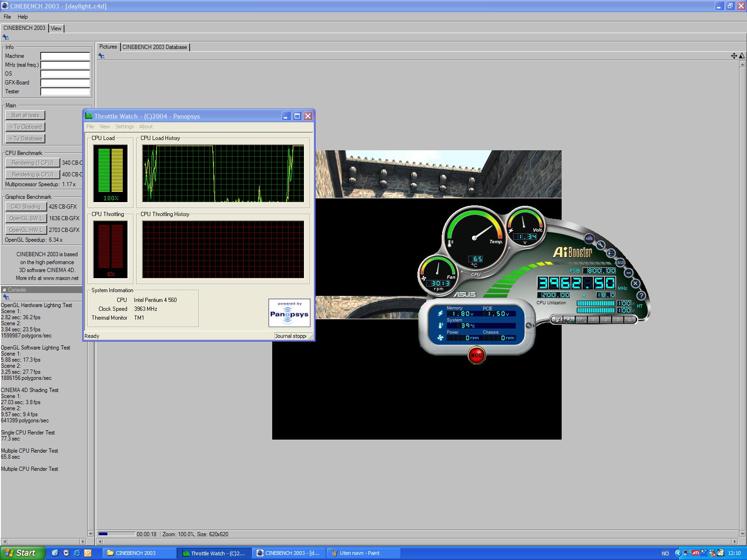
Task: Click the red NOS button on AI Booster
Action: pyautogui.click(x=476, y=355)
